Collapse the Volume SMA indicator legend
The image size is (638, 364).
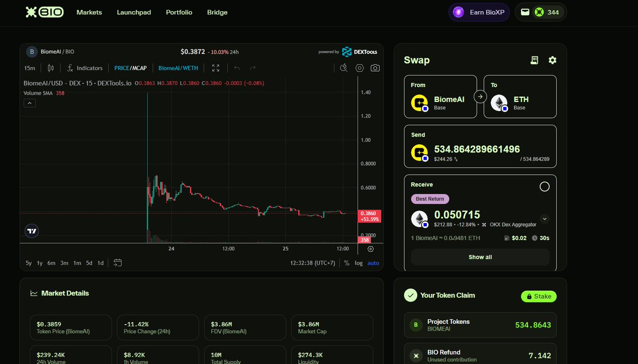(30, 103)
